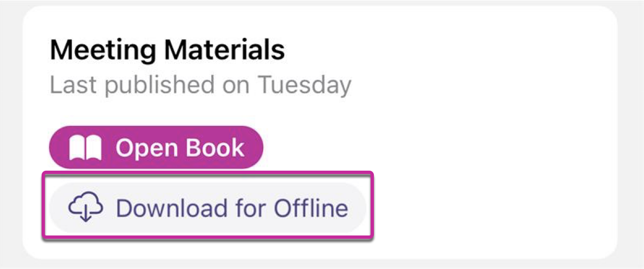Click the Download for Offline label text
Screen dimensions: 644x269
tap(232, 208)
